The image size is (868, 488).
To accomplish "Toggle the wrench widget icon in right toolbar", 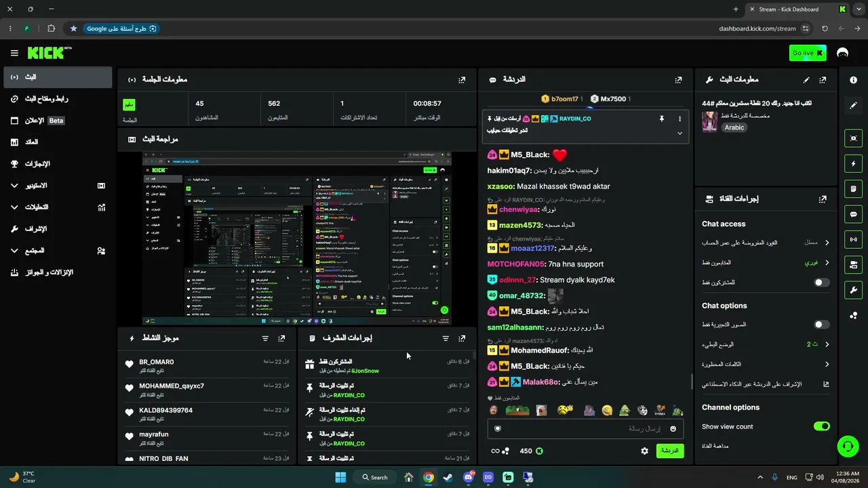I will coord(853,290).
